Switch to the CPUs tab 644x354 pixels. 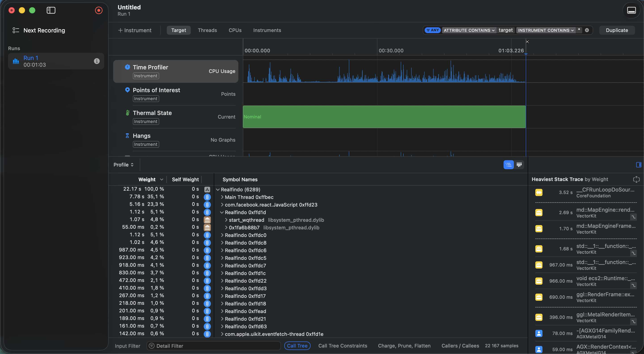pyautogui.click(x=235, y=30)
